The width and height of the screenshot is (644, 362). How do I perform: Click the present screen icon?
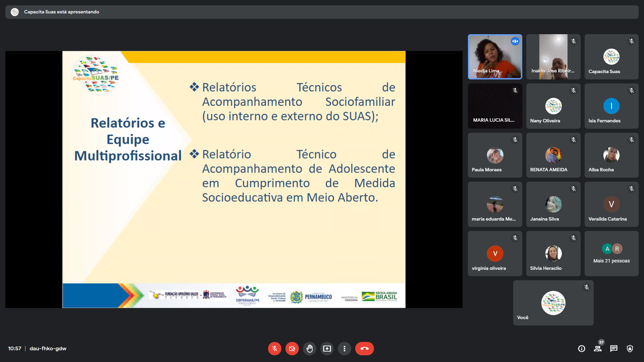pyautogui.click(x=327, y=349)
